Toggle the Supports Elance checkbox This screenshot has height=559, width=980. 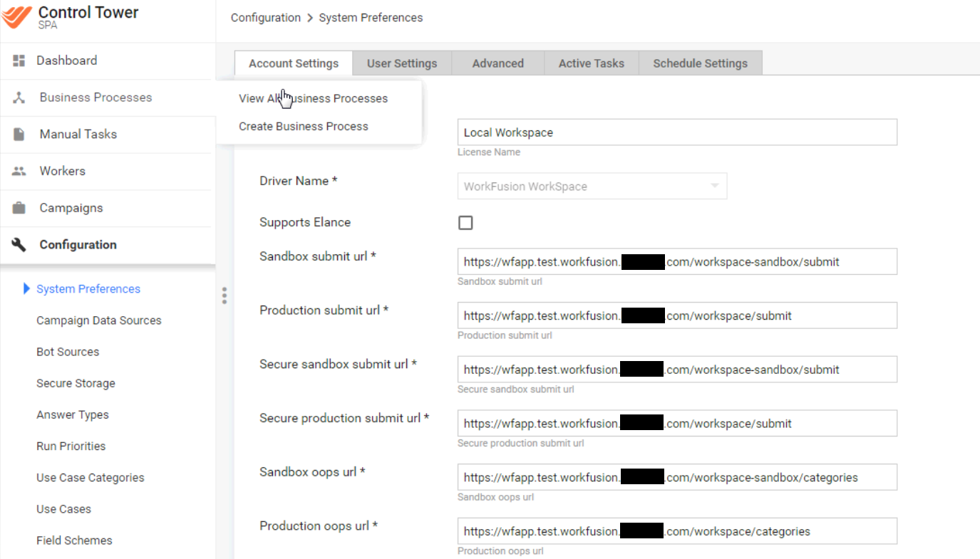(x=465, y=223)
